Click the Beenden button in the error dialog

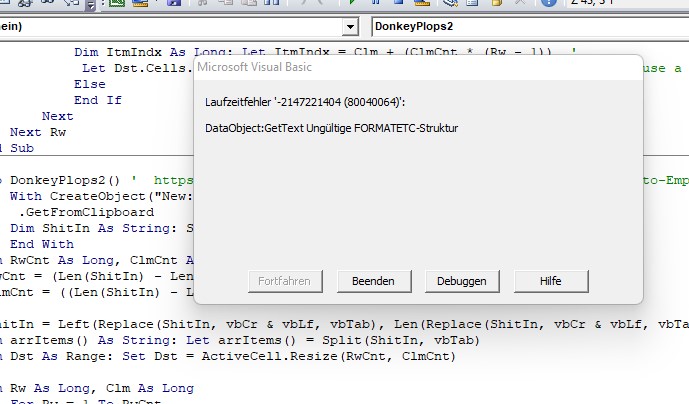(x=374, y=281)
